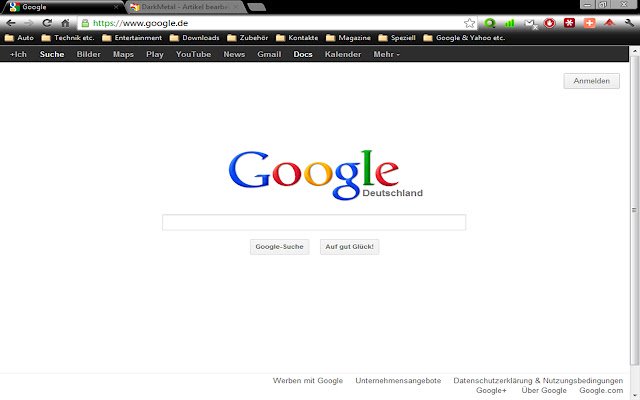Open the Technik etc. bookmarks folder
The image size is (640, 400).
(x=68, y=38)
